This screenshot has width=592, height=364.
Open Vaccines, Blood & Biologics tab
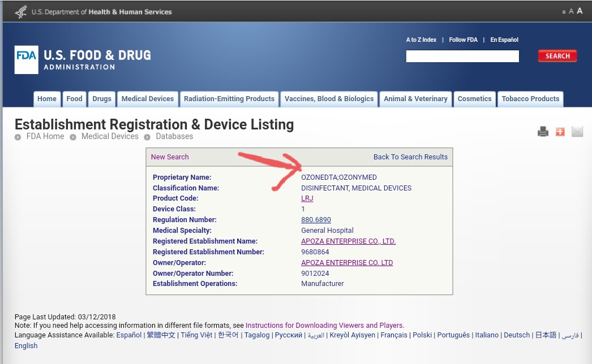tap(329, 99)
